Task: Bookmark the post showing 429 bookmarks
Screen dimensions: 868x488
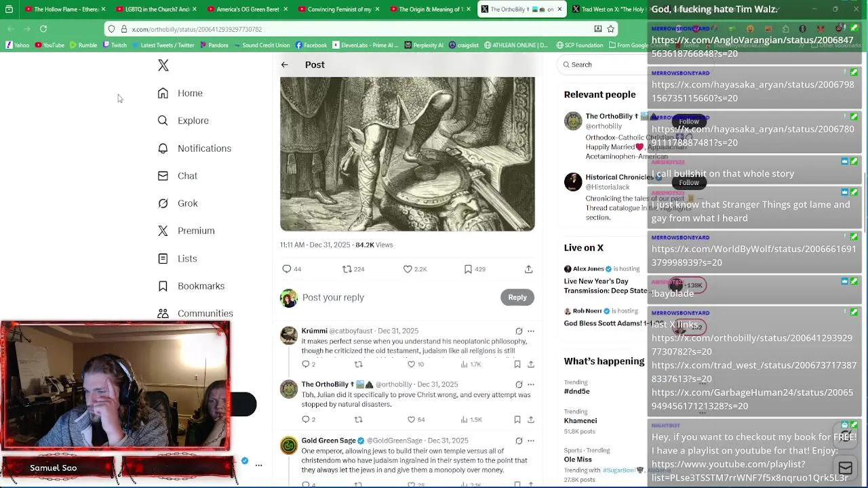Action: [475, 269]
